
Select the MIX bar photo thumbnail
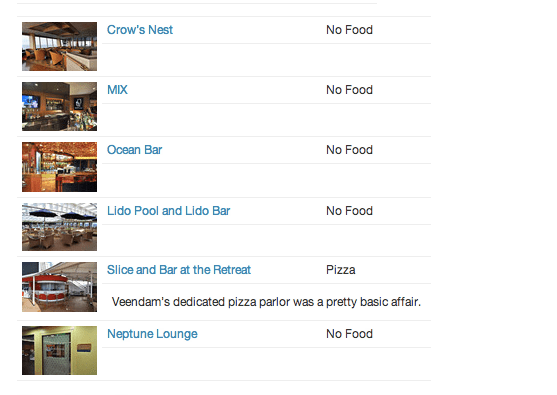point(59,107)
